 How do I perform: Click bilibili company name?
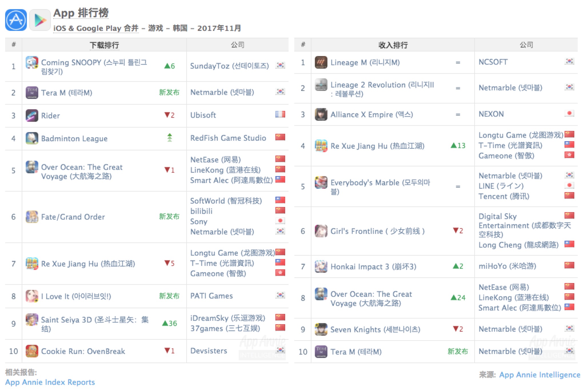pyautogui.click(x=201, y=211)
